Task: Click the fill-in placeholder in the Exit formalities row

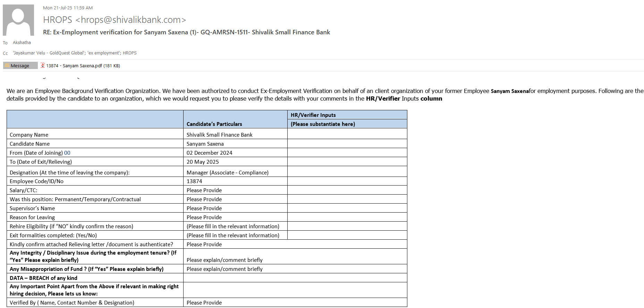Action: click(233, 235)
